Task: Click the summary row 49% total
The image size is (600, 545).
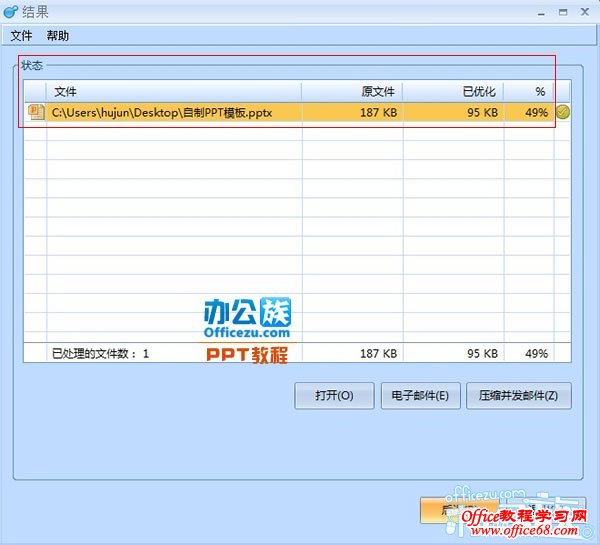Action: [536, 354]
